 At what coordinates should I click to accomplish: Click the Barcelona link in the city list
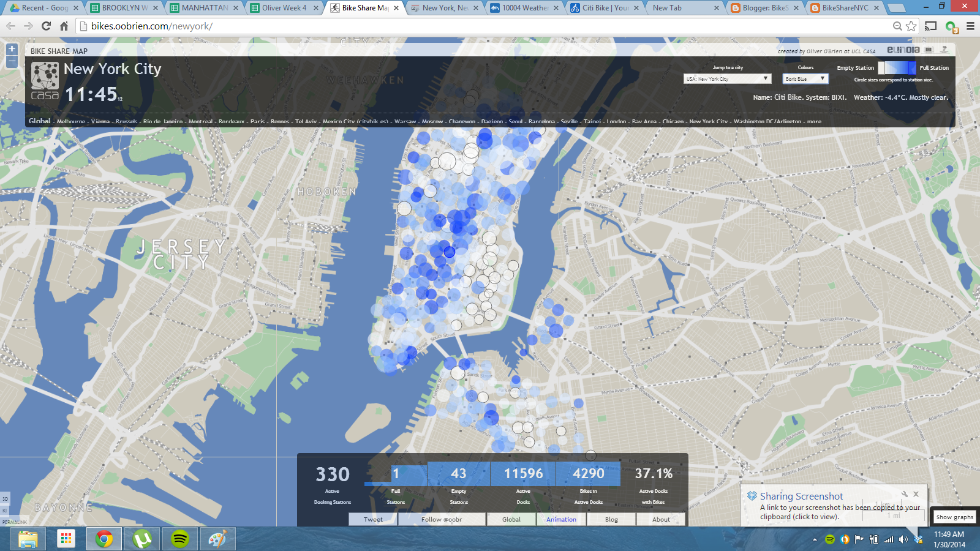coord(541,122)
